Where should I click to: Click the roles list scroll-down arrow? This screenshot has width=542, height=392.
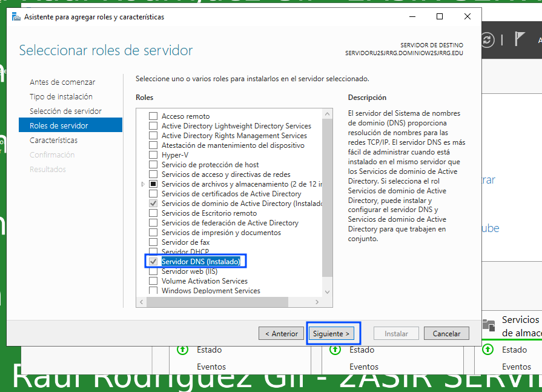(328, 292)
